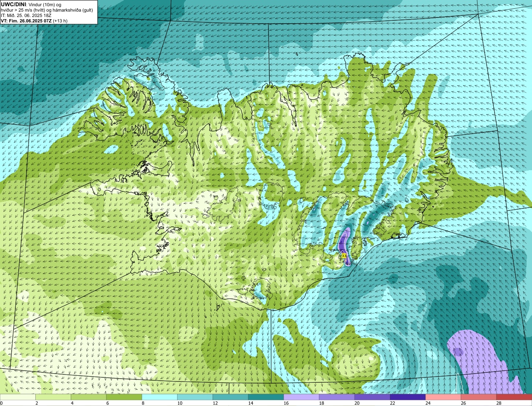
Task: Click the 'VT: Fim. 26.06.2025 07Z (+13 h)' line
Action: pos(34,21)
